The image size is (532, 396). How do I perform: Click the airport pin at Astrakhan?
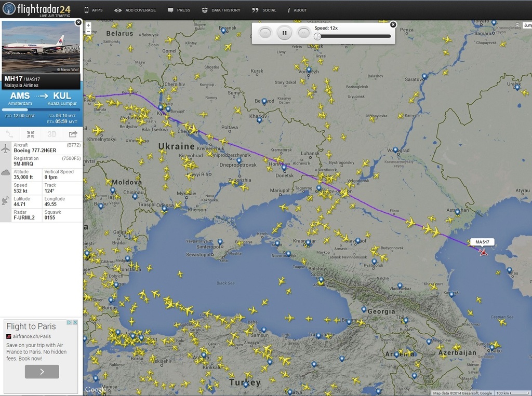457,212
